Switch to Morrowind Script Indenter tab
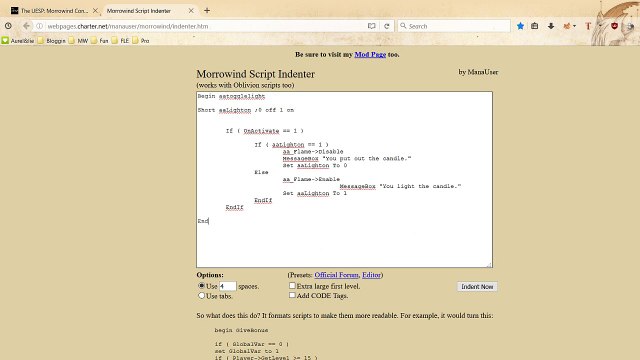This screenshot has width=640, height=360. (150, 11)
